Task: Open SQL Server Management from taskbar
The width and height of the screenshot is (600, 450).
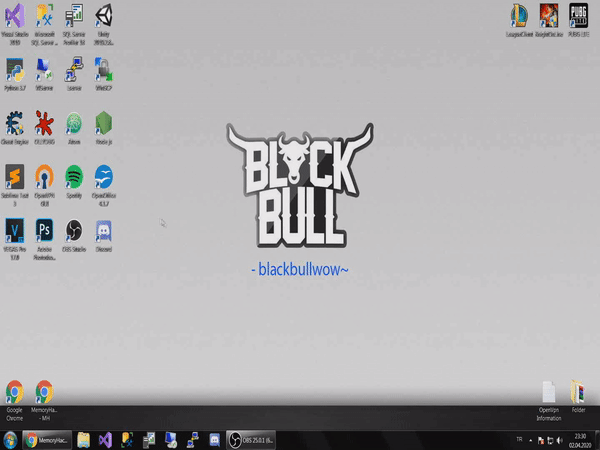Action: [x=127, y=440]
